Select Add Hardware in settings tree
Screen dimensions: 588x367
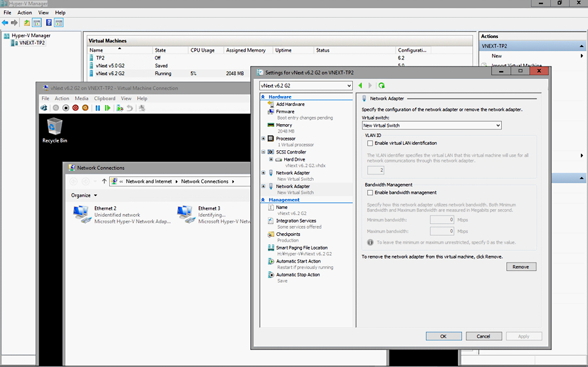290,104
